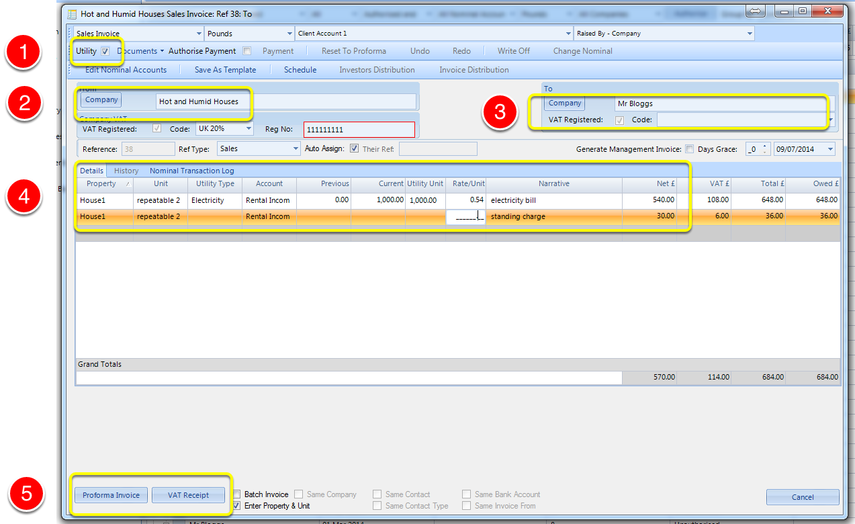
Task: Open the Nominal Transaction Log tab
Action: tap(192, 171)
